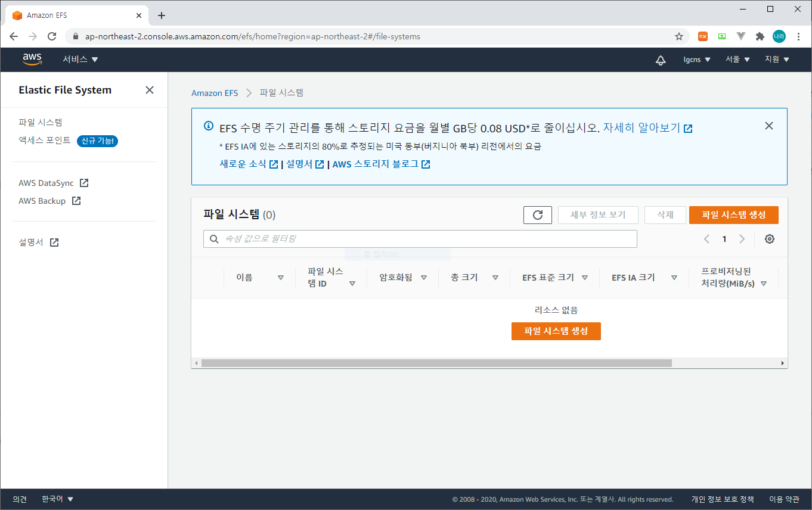The height and width of the screenshot is (510, 812).
Task: Click Amazon EFS breadcrumb link
Action: [x=215, y=93]
